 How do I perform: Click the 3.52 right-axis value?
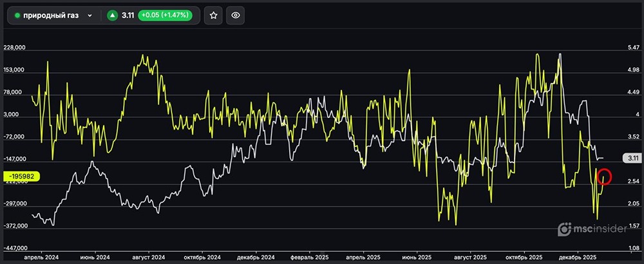coord(632,137)
